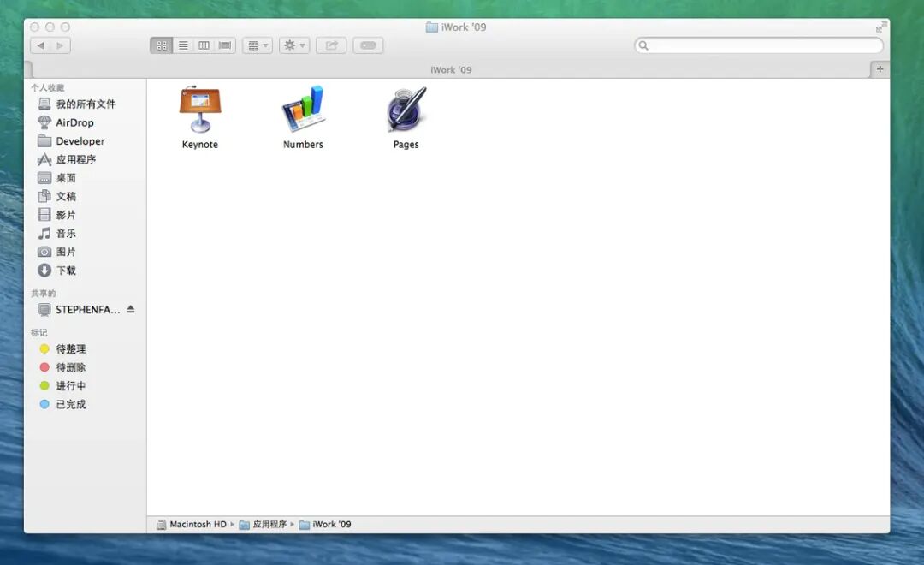Go back with the left arrow button
Image resolution: width=924 pixels, height=565 pixels.
pos(40,45)
